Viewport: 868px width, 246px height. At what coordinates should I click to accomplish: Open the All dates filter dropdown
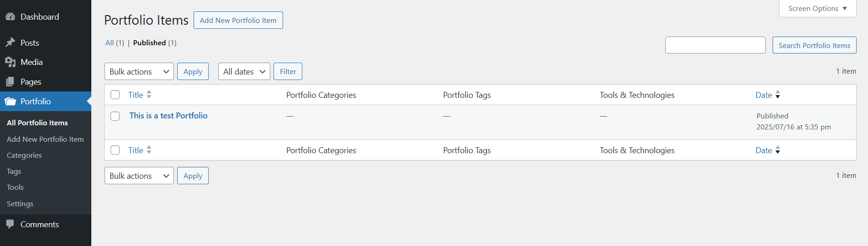point(244,71)
